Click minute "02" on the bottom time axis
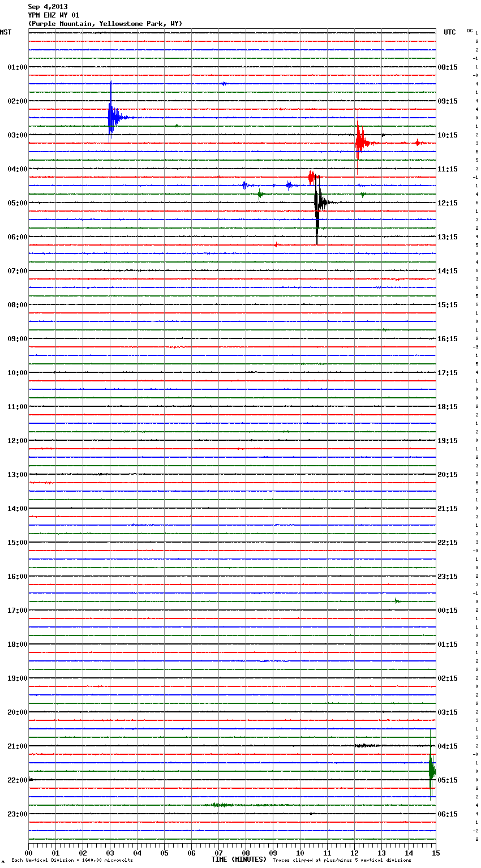This screenshot has width=481, height=868. click(83, 853)
